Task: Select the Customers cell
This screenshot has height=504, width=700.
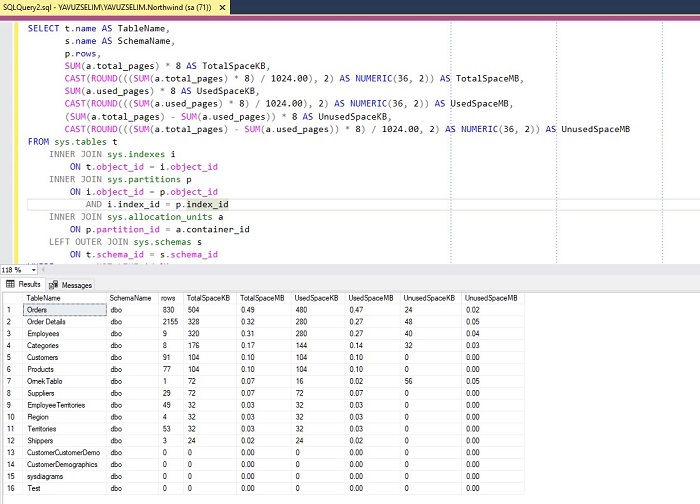Action: [x=65, y=358]
